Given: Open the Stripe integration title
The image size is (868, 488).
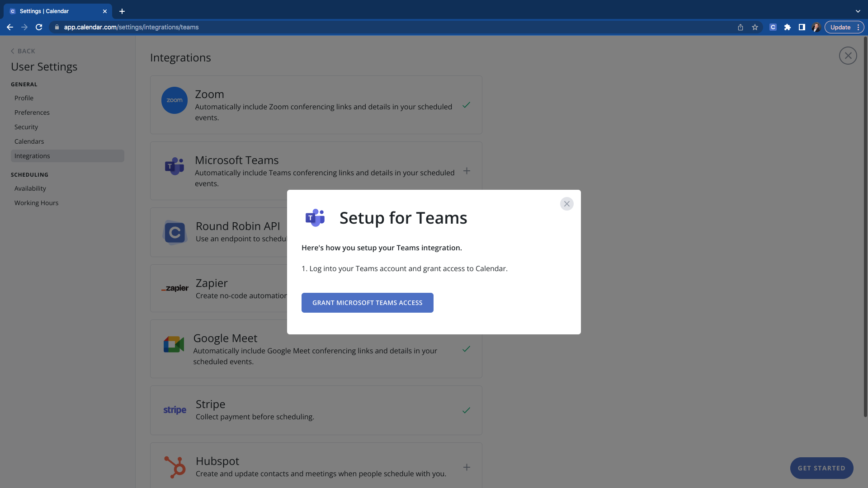Looking at the screenshot, I should (x=210, y=404).
